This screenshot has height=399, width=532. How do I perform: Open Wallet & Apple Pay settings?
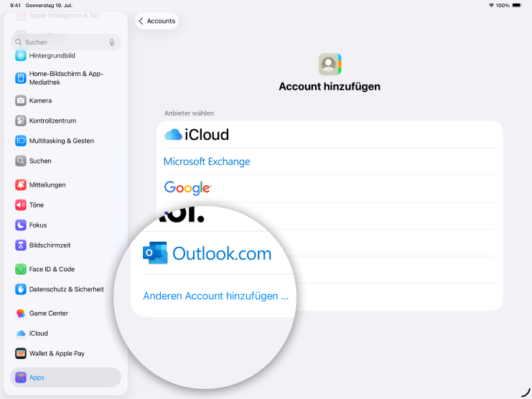[x=57, y=353]
